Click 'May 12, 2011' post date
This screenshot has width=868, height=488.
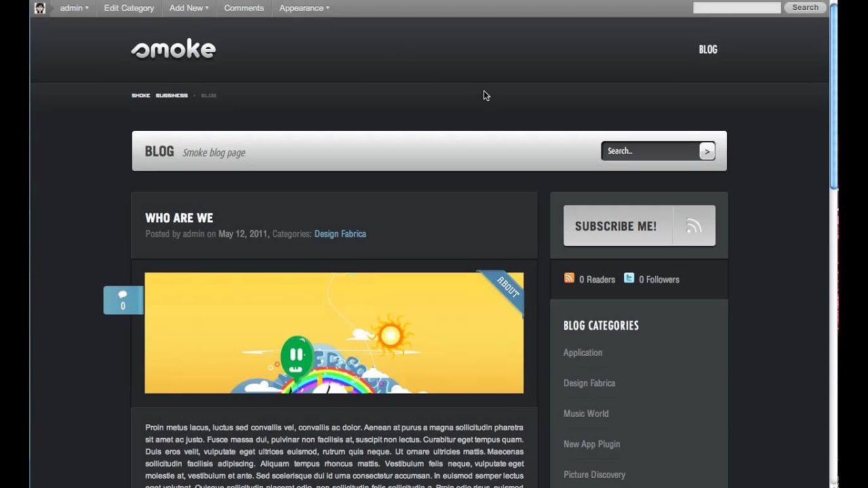(243, 234)
